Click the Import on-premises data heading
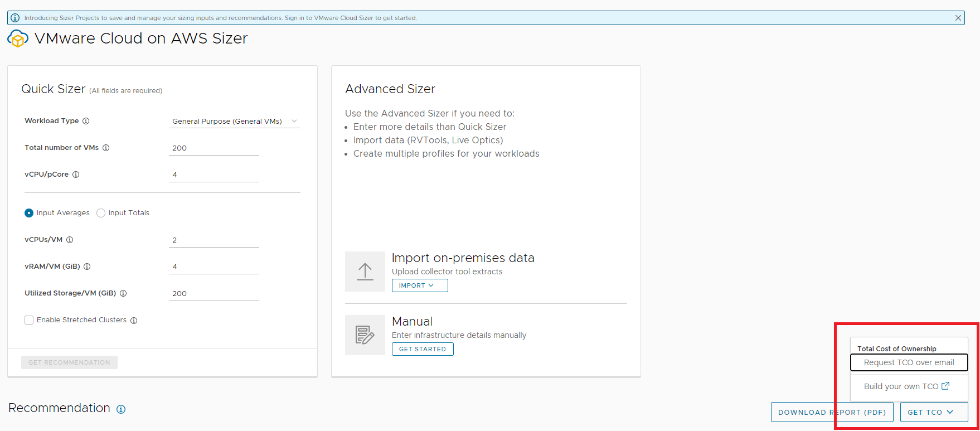This screenshot has height=431, width=980. (x=463, y=258)
